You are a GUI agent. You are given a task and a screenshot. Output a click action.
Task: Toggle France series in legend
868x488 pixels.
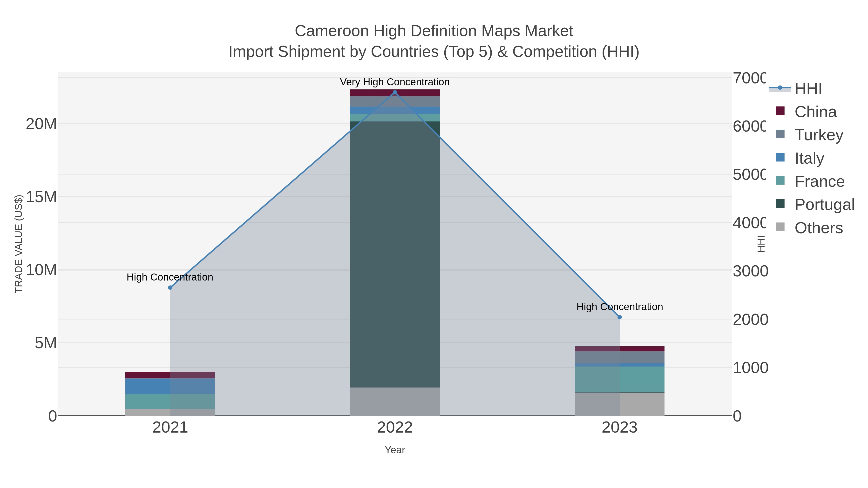tap(810, 181)
